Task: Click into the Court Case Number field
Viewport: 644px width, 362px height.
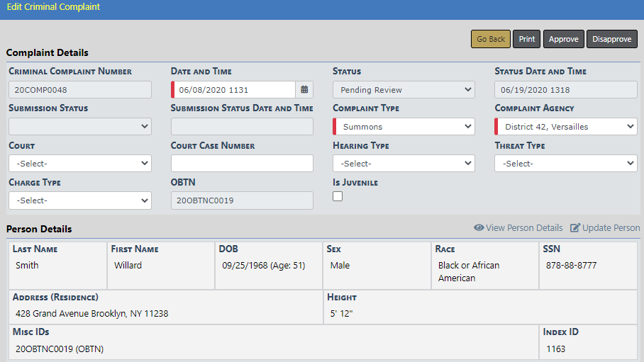Action: coord(242,164)
